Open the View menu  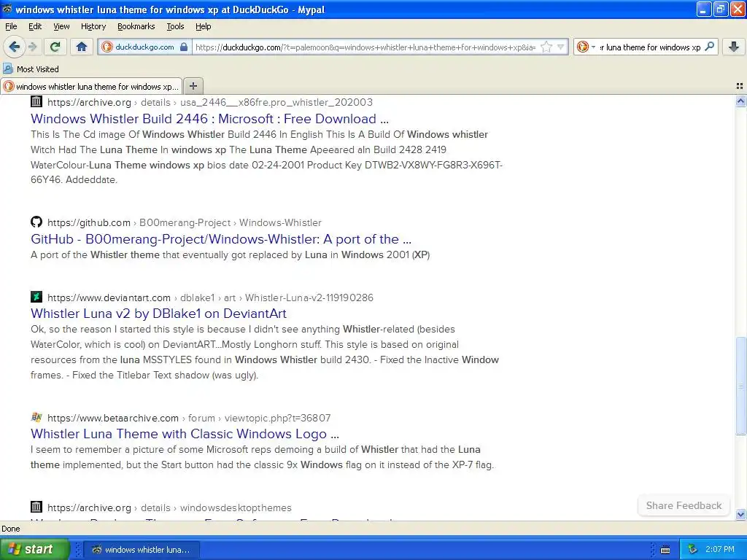[61, 27]
